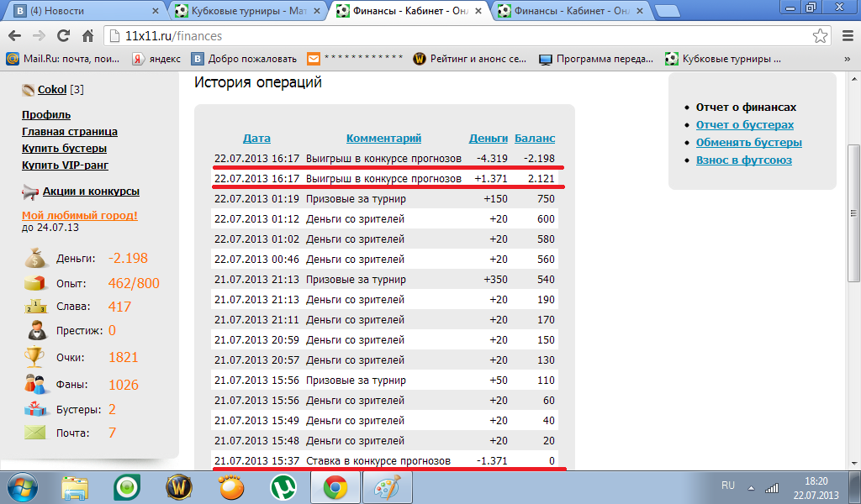Screen dimensions: 861x504
Task: Open uTorrent from the taskbar
Action: (283, 487)
